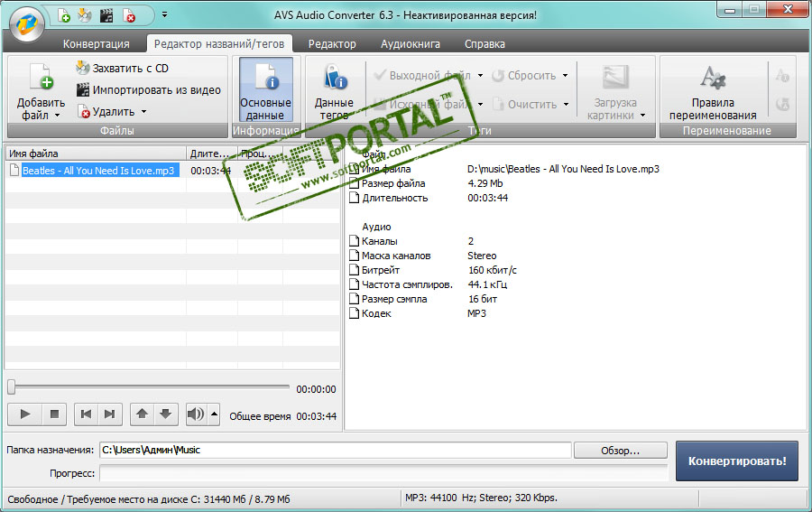812x512 pixels.
Task: Move selected file down with arrow button
Action: pyautogui.click(x=166, y=414)
